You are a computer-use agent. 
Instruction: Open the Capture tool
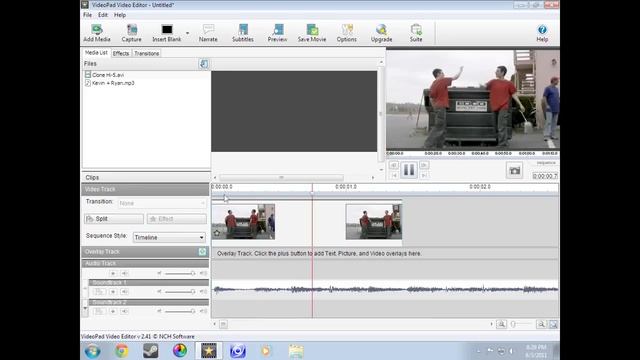(x=131, y=33)
